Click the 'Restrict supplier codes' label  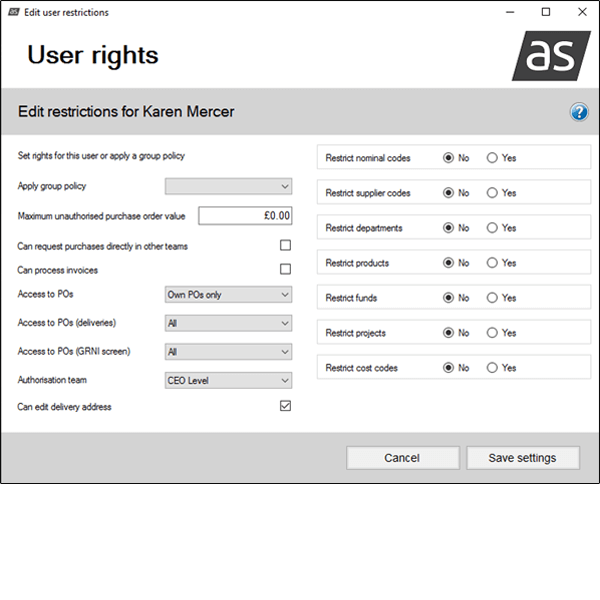[368, 193]
